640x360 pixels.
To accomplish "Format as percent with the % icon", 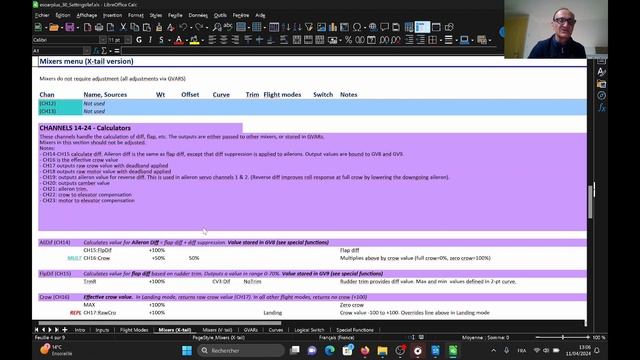I will click(348, 40).
